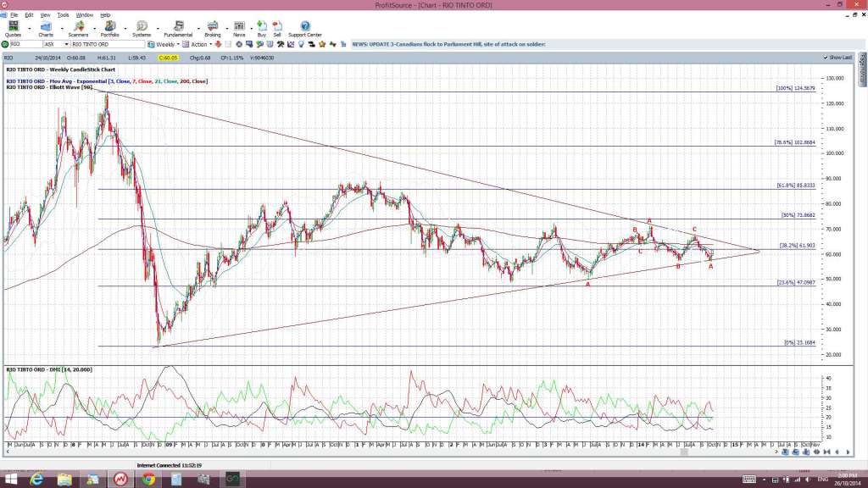Open the Help menu
Screen dimensions: 868x488
point(105,15)
